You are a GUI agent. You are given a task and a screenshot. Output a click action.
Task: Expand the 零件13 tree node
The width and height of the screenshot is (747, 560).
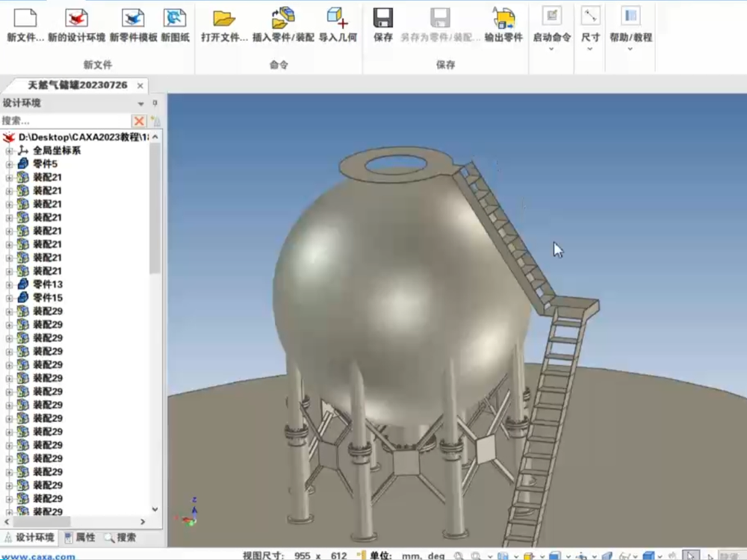(x=10, y=284)
